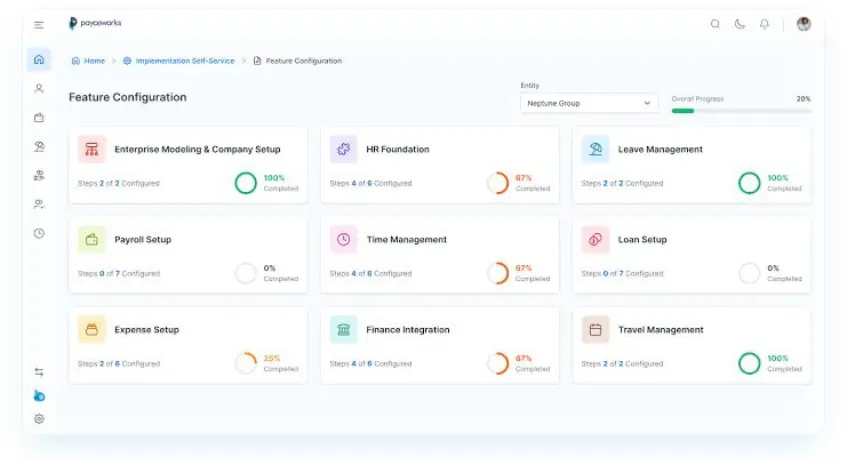This screenshot has height=460, width=847.
Task: Click Time Management 67% progress ring
Action: pyautogui.click(x=498, y=273)
